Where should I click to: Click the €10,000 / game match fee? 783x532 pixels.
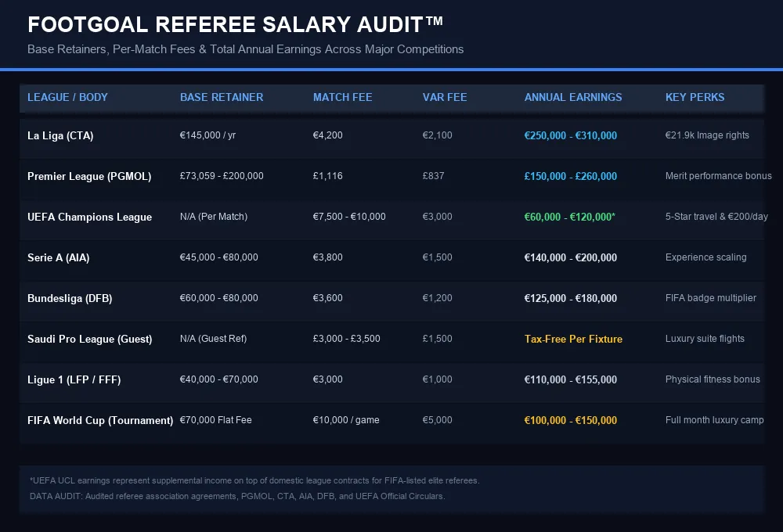click(346, 419)
